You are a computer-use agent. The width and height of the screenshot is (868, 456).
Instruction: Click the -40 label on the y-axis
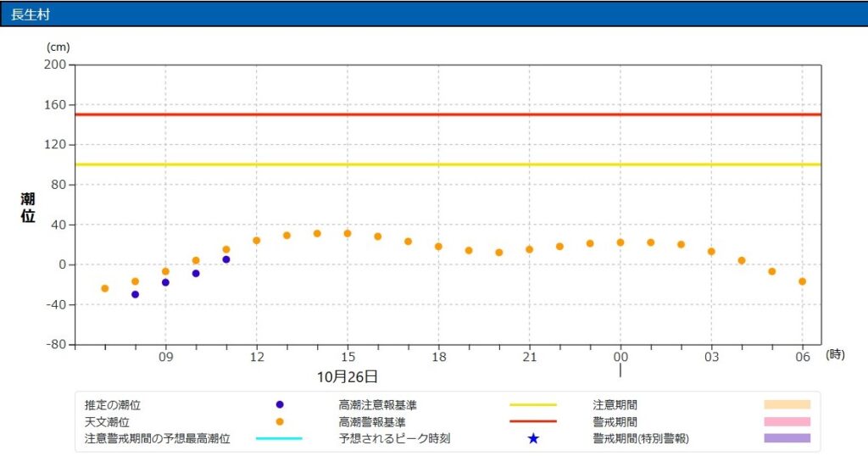(x=55, y=304)
